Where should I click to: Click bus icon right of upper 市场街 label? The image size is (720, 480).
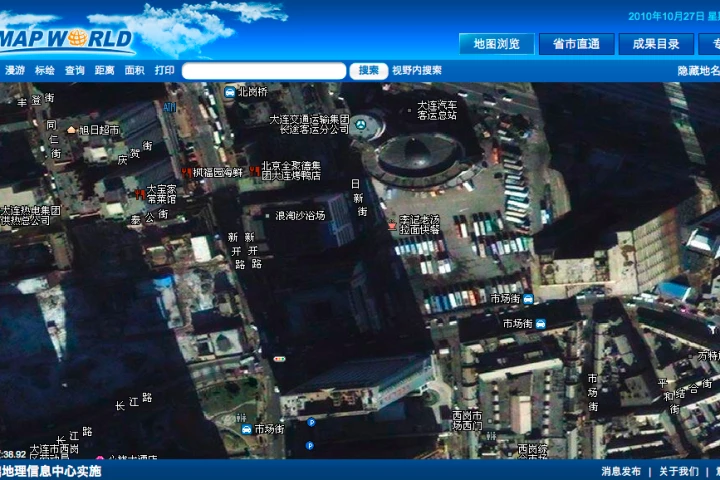tap(528, 299)
